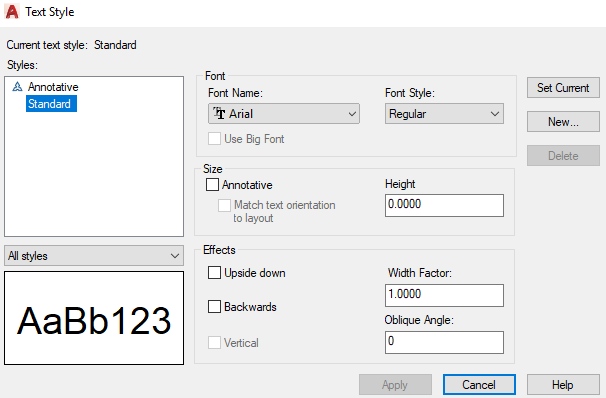
Task: Create a style with New... button
Action: (563, 122)
